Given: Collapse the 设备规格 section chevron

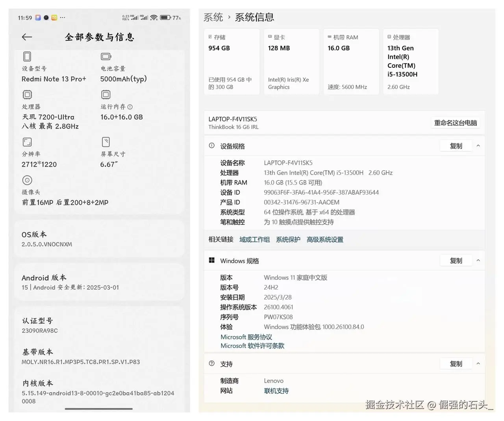Looking at the screenshot, I should [x=478, y=145].
